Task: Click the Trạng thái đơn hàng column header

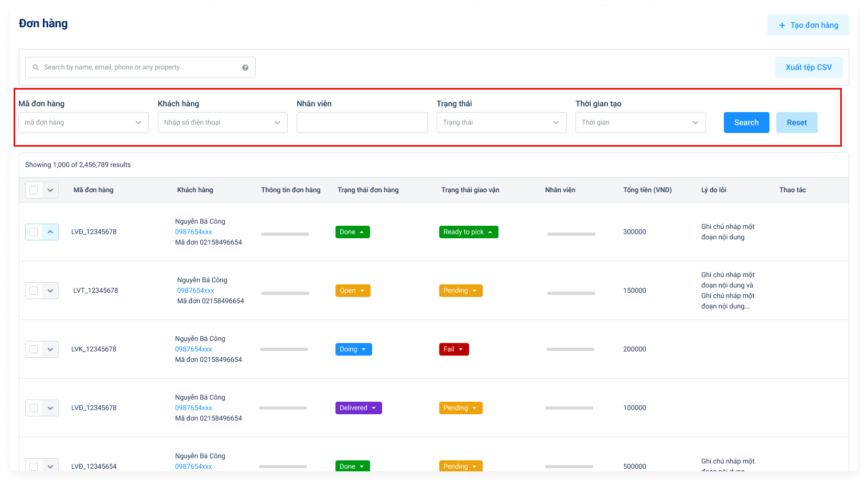Action: point(368,190)
